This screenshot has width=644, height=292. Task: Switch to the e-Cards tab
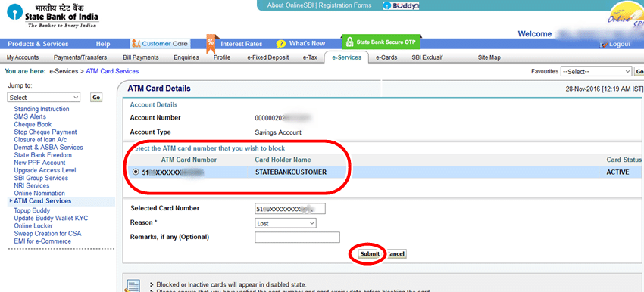click(386, 57)
